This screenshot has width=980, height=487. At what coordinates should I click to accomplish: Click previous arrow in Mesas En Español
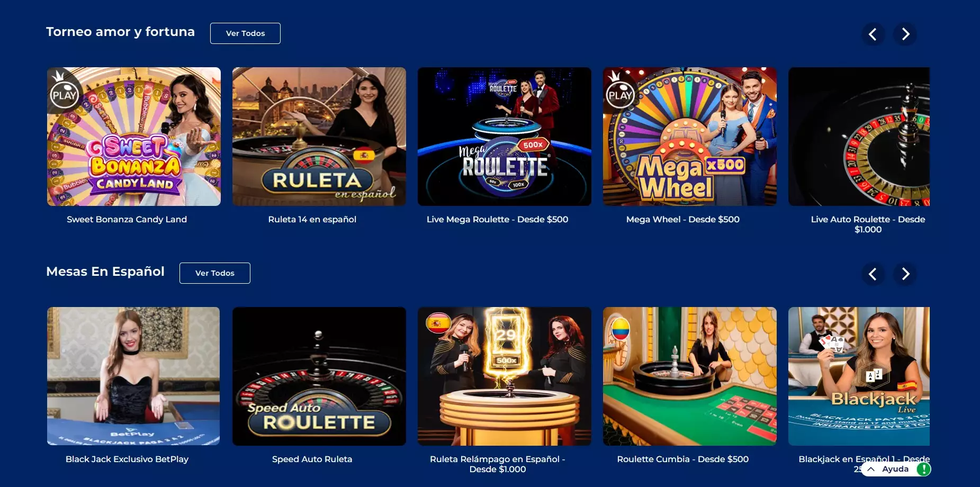point(873,274)
